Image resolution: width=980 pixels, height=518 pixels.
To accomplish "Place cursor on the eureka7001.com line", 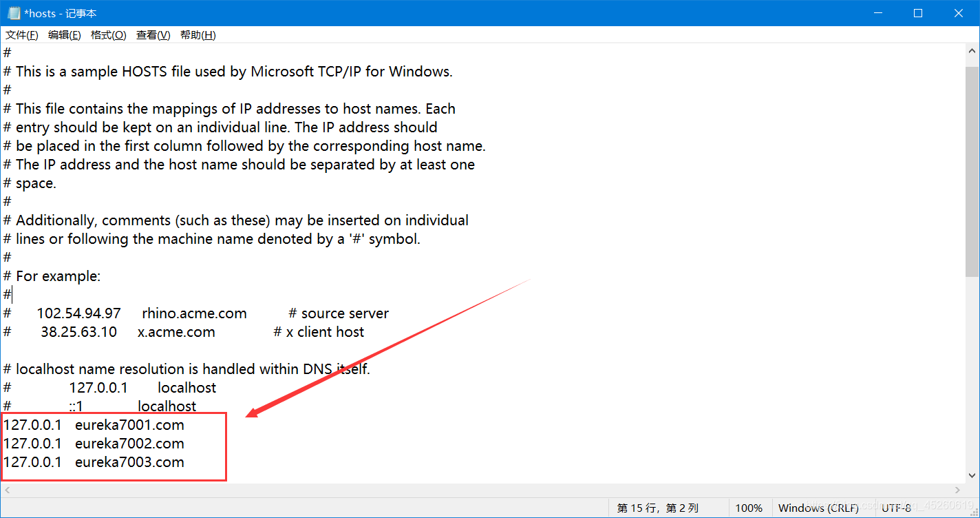I will (94, 425).
